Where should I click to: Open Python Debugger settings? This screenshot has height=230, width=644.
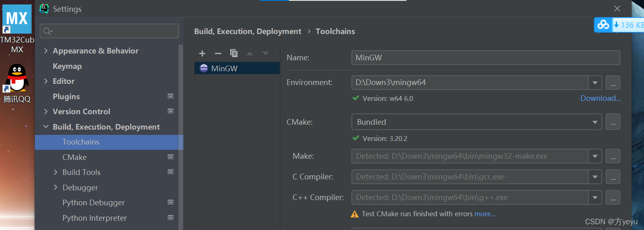(94, 202)
